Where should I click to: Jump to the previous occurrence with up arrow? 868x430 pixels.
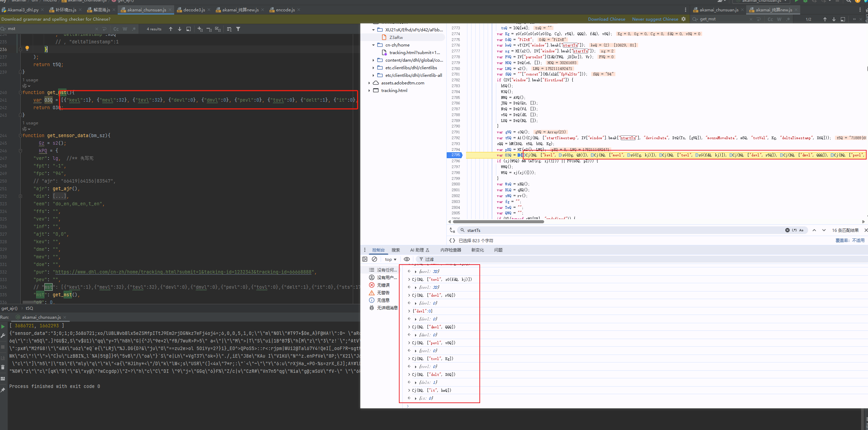click(171, 29)
